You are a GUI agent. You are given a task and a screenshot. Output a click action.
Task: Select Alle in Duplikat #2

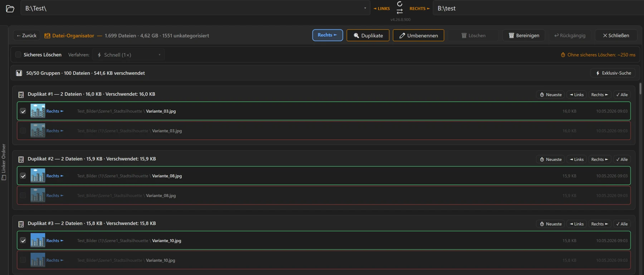click(x=622, y=159)
